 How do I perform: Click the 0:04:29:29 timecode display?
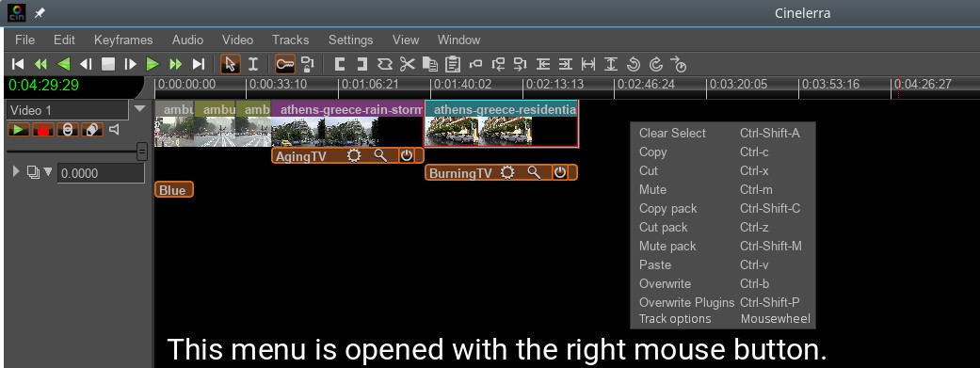[43, 85]
